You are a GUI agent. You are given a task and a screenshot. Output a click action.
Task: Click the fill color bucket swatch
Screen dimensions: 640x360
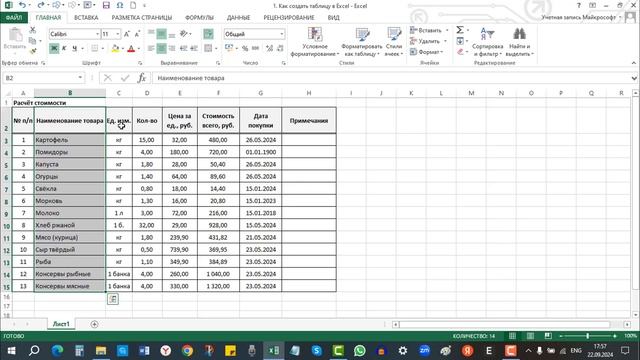[115, 49]
